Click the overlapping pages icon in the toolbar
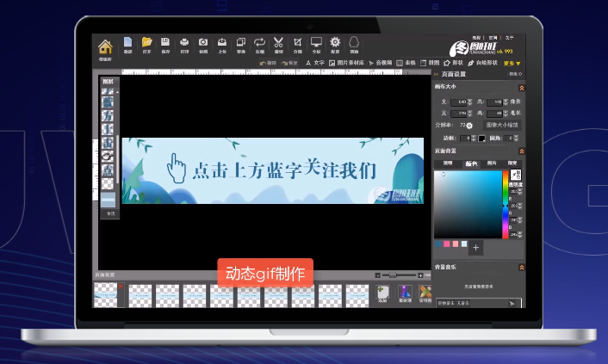This screenshot has width=608, height=364. [x=241, y=42]
